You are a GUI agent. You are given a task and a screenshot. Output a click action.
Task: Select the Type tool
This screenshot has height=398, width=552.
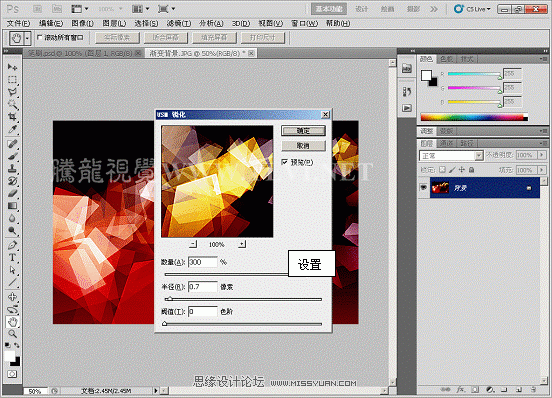pos(12,257)
